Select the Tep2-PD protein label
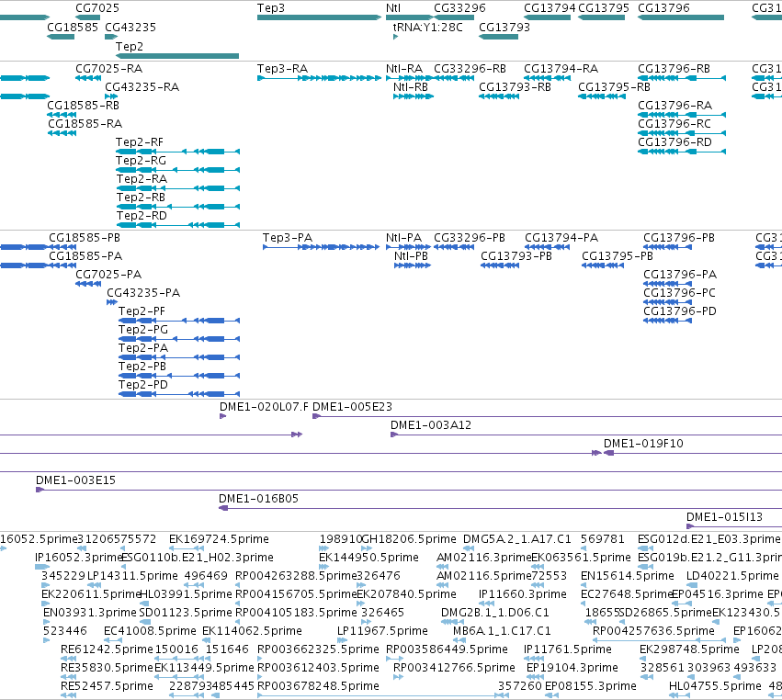Viewport: 782px width, 700px height. coord(143,385)
